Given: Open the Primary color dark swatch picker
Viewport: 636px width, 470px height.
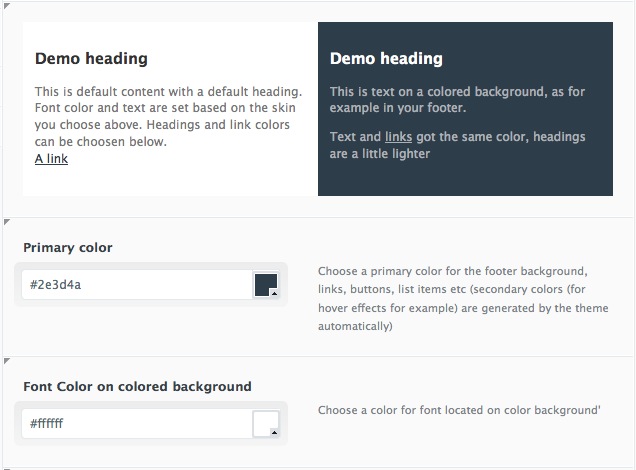Looking at the screenshot, I should click(266, 285).
